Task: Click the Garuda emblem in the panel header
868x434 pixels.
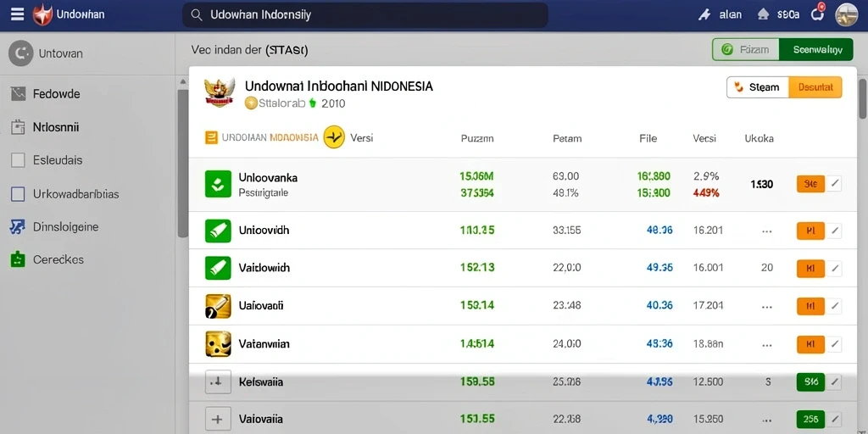Action: pyautogui.click(x=220, y=92)
